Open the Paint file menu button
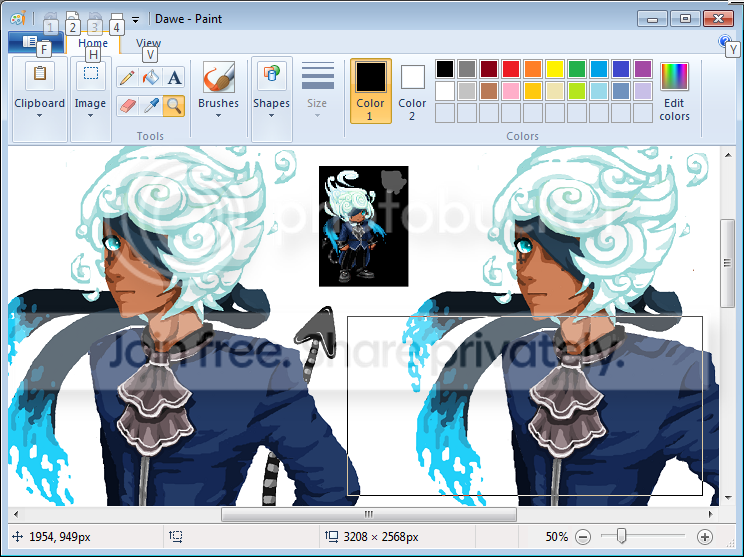The width and height of the screenshot is (744, 557). (x=35, y=42)
